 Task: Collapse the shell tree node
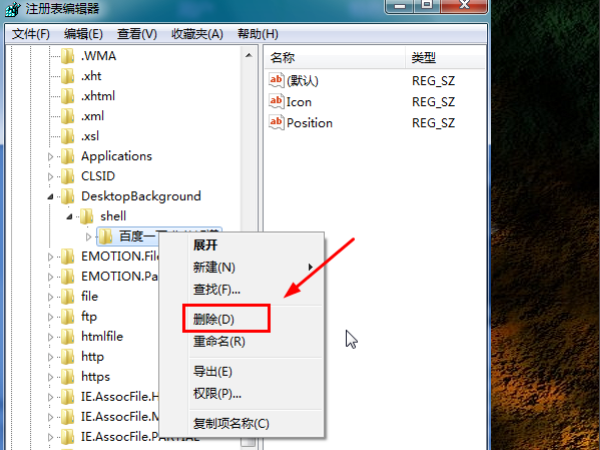[x=69, y=217]
